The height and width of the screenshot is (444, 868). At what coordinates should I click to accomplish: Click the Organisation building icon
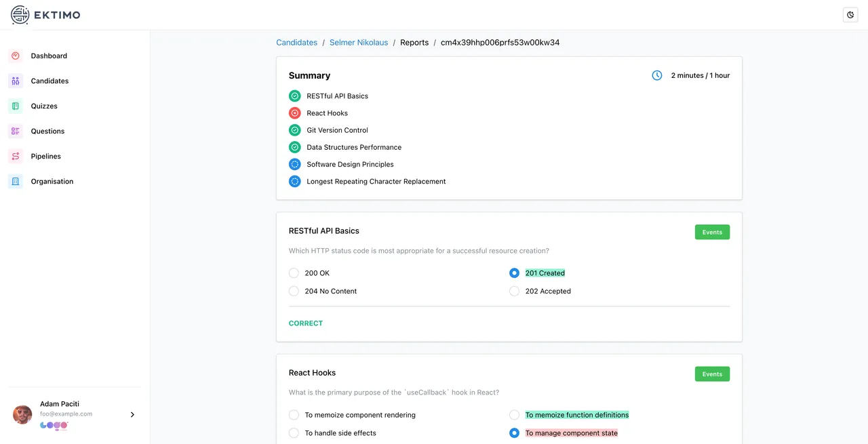16,181
